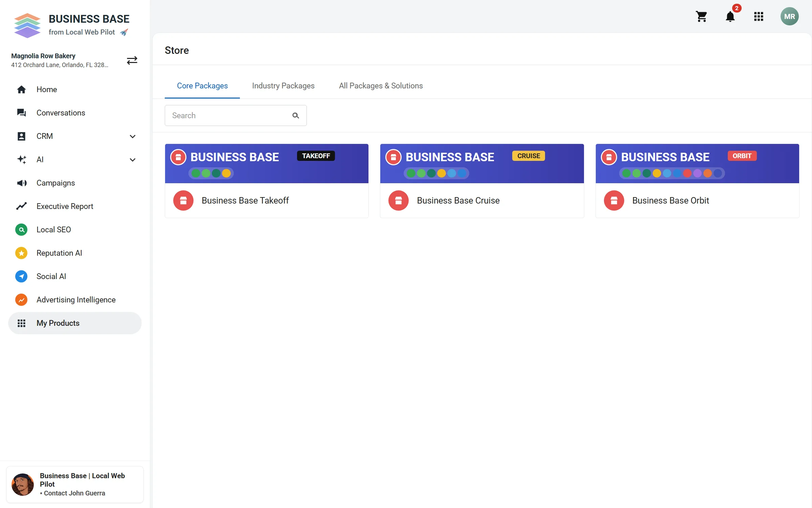Click the Executive Report chart icon

(21, 206)
